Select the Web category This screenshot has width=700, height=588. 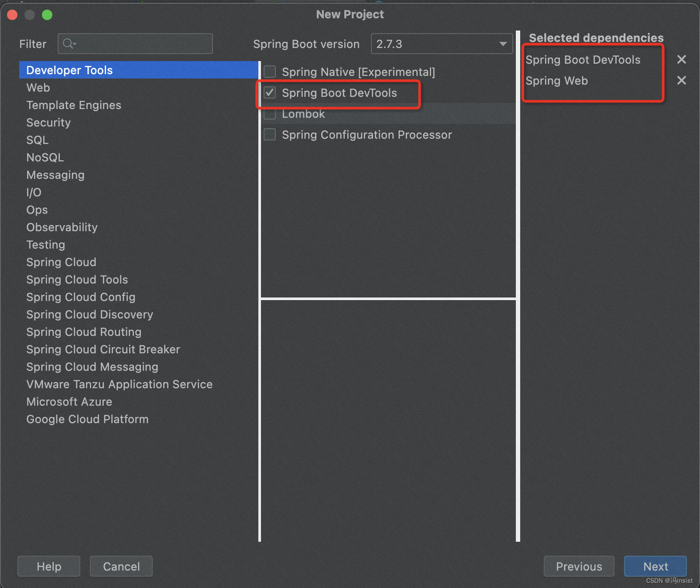tap(38, 88)
